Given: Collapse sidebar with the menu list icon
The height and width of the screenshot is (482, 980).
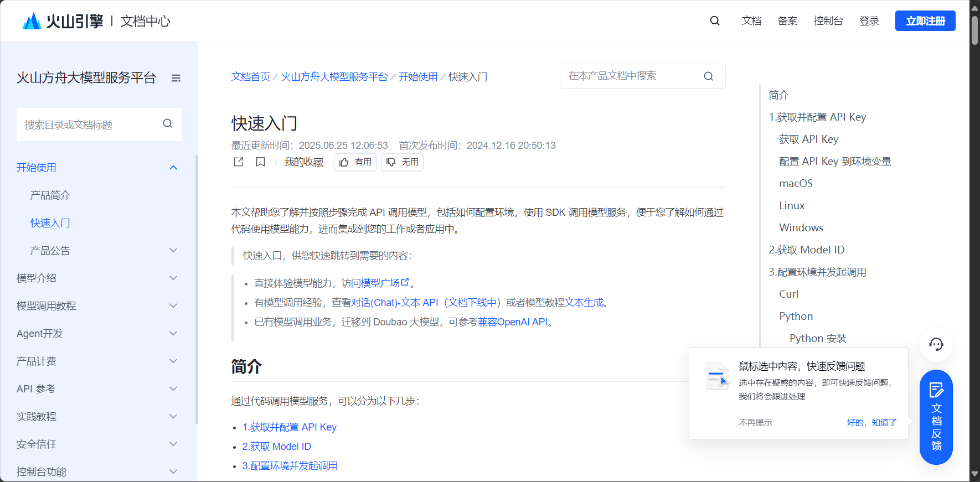Looking at the screenshot, I should (x=176, y=78).
